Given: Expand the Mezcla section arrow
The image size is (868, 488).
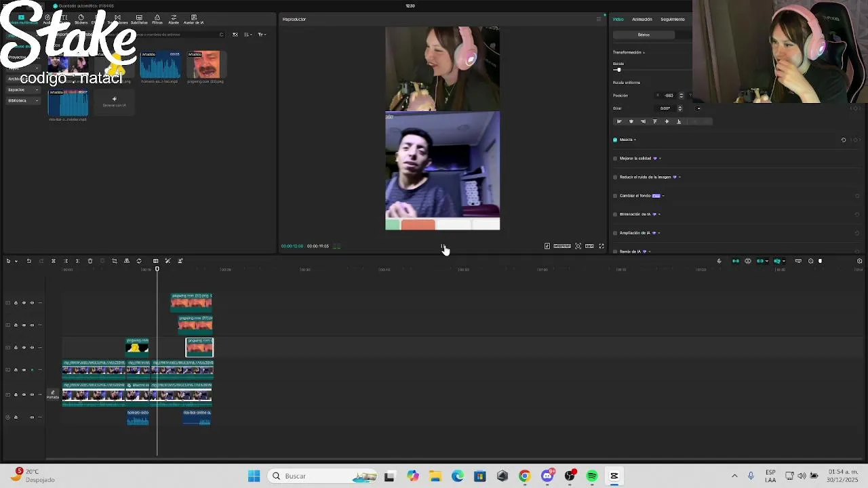Looking at the screenshot, I should pos(635,140).
